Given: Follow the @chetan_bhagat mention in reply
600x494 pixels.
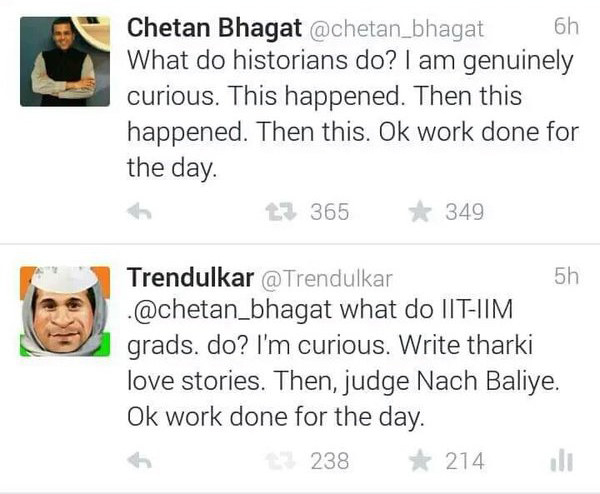Looking at the screenshot, I should 229,310.
